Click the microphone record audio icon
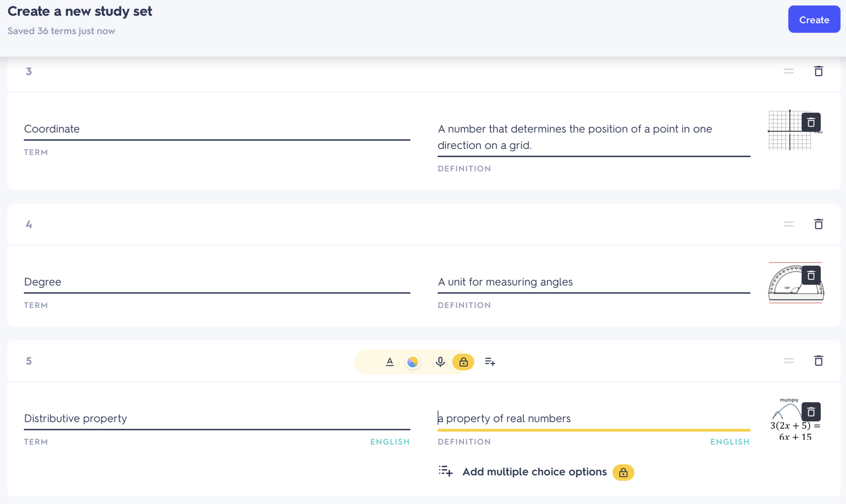The image size is (846, 504). [440, 362]
